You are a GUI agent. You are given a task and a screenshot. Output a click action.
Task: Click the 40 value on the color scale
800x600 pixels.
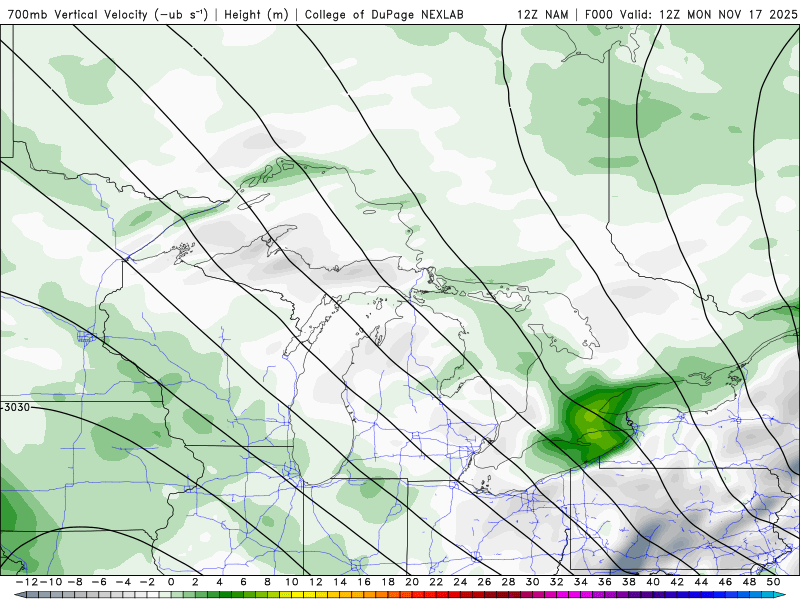click(653, 582)
